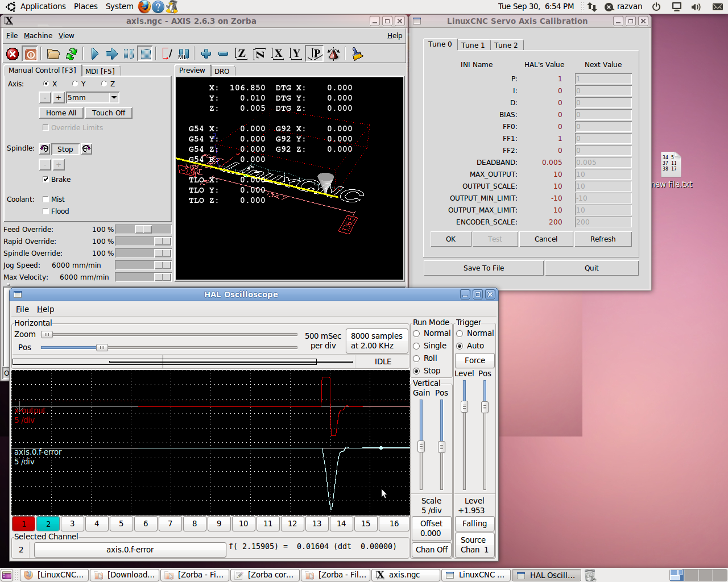Click the Force trigger button

[x=475, y=360]
